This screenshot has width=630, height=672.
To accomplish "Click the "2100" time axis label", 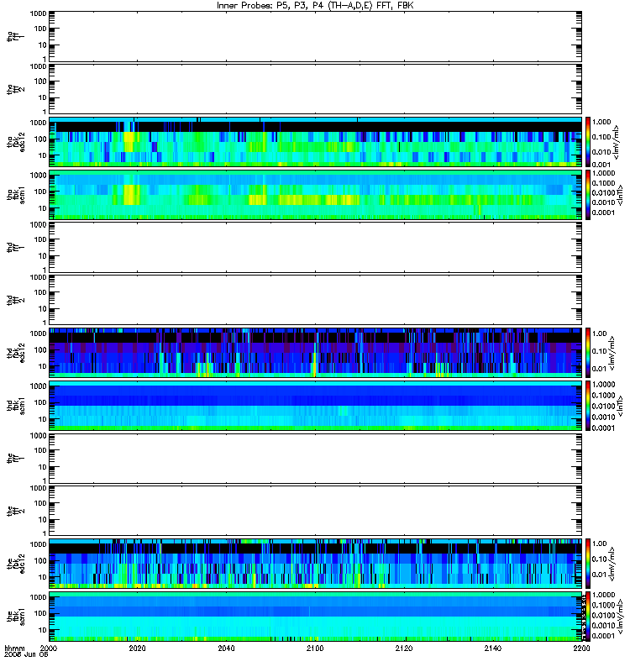I will click(315, 648).
